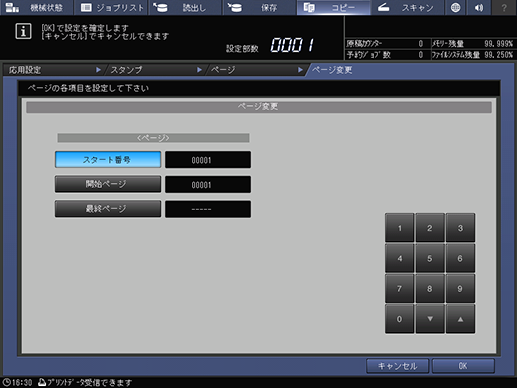
Task: Select the 最終ページ button
Action: coord(108,209)
